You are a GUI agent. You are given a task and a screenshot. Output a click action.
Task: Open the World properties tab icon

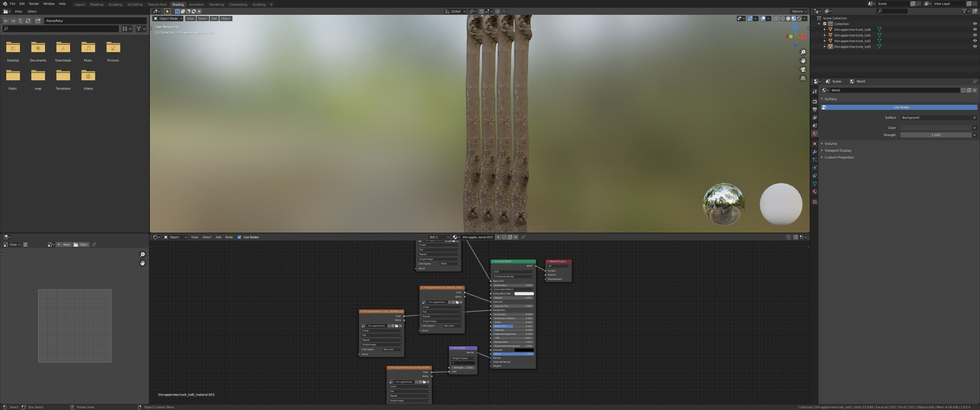click(814, 134)
